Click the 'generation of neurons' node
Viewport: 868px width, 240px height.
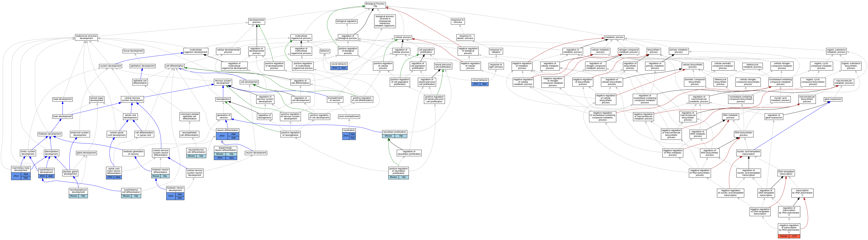pyautogui.click(x=224, y=116)
